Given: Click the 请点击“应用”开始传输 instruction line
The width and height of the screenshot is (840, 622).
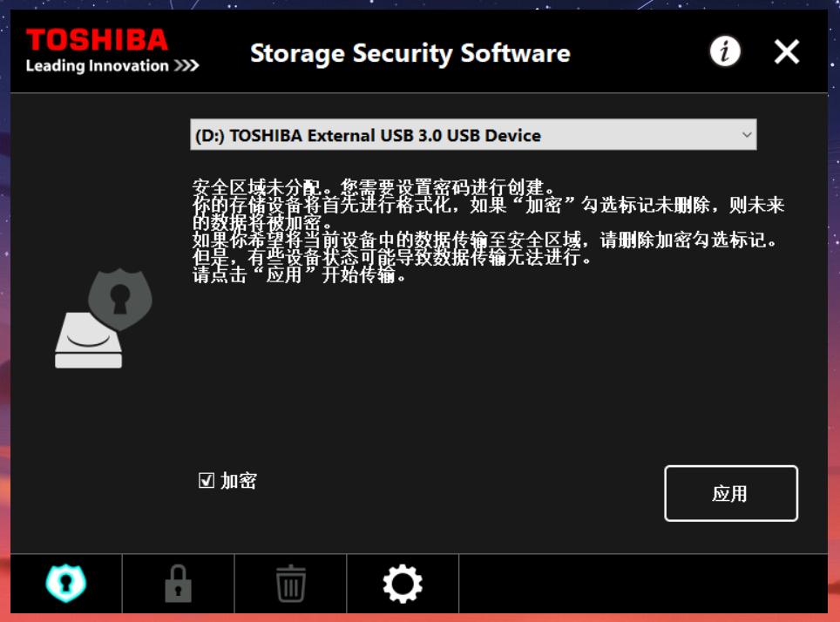Looking at the screenshot, I should tap(300, 276).
